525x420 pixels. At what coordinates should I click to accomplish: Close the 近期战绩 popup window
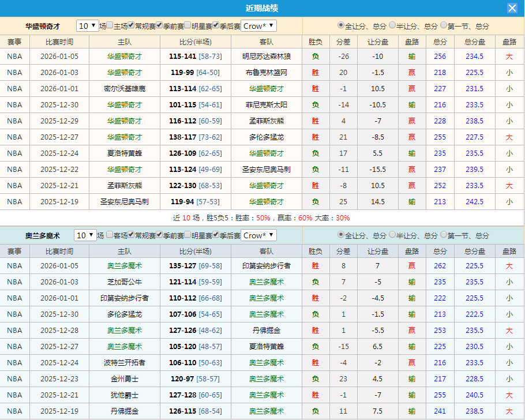[513, 8]
